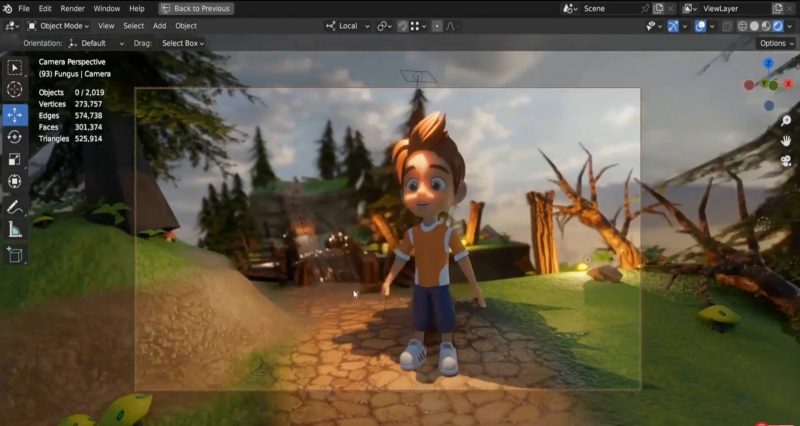Edit the Scene name field
Viewport: 800px width, 426px height.
[x=610, y=9]
